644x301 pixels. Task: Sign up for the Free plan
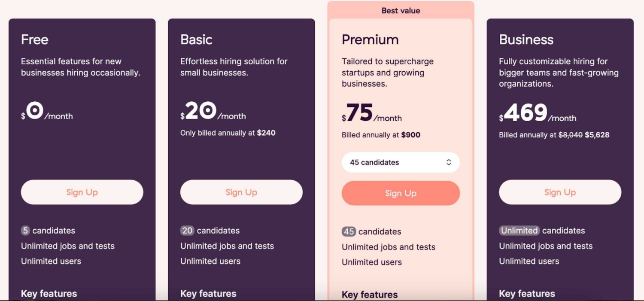[82, 192]
